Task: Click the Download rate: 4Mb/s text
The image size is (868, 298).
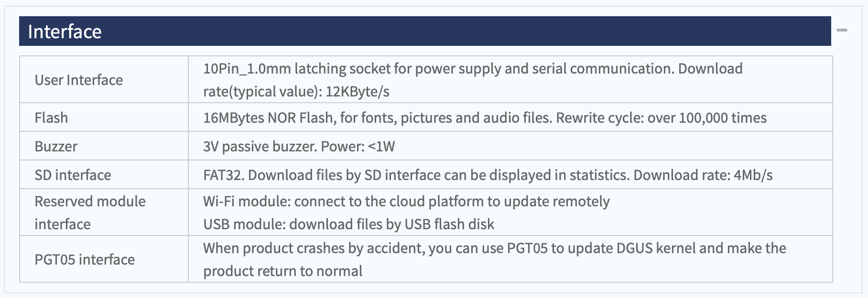Action: [x=703, y=175]
